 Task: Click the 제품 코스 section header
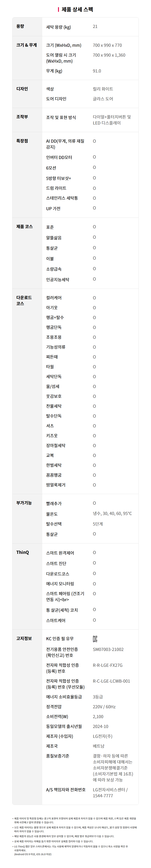(25, 227)
